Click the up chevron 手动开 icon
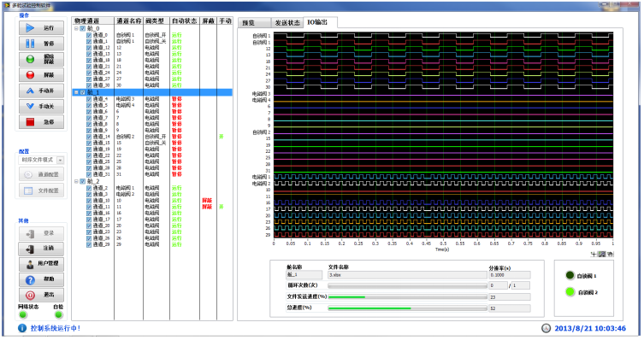The width and height of the screenshot is (644, 340). click(x=30, y=91)
